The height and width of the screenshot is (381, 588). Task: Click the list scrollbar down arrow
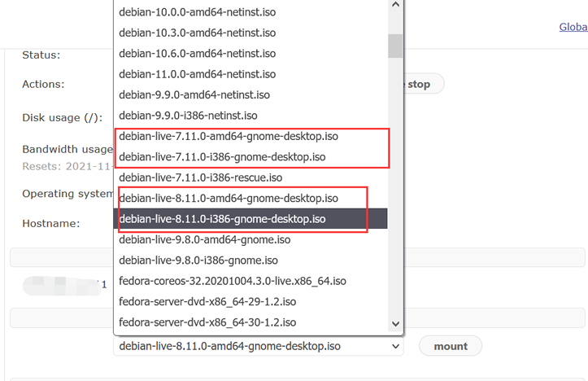pyautogui.click(x=395, y=323)
